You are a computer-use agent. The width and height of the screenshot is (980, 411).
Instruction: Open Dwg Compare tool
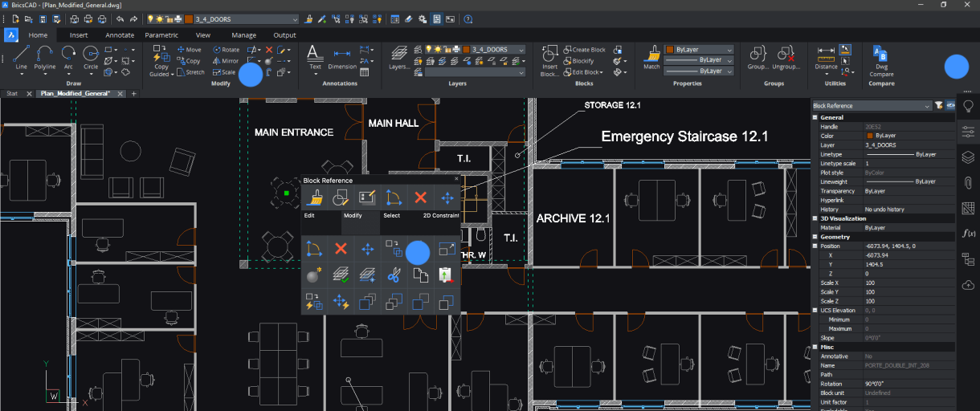click(881, 60)
